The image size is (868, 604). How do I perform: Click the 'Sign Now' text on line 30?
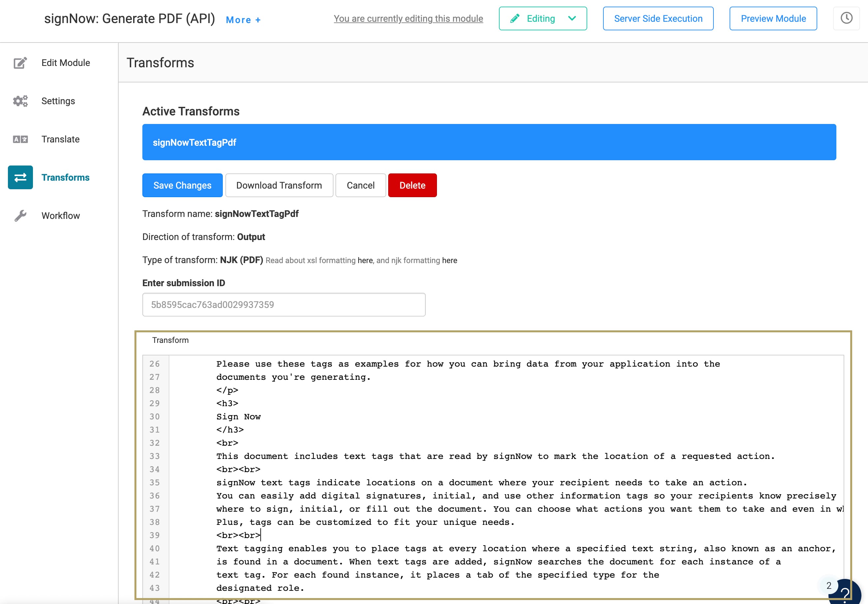tap(239, 417)
